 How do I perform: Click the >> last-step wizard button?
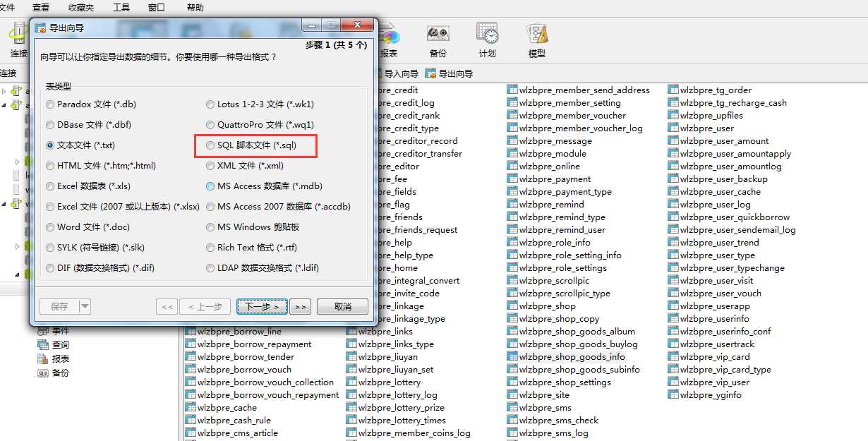tap(301, 307)
